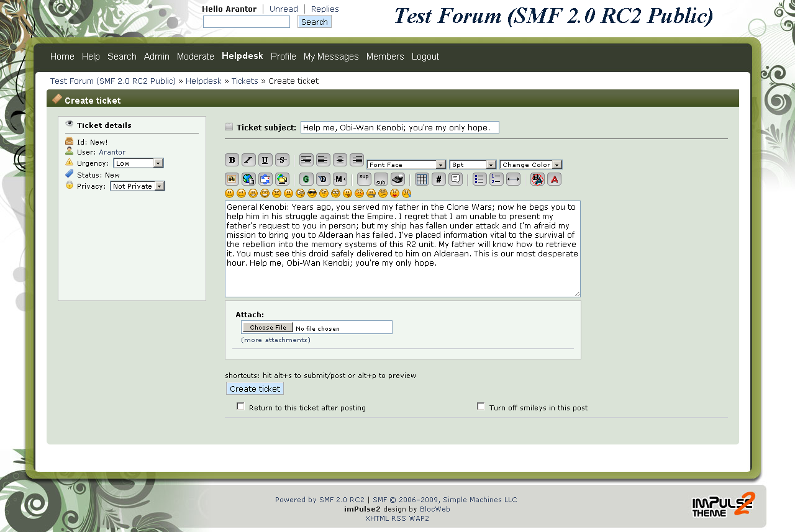Open the Profile menu item
This screenshot has height=532, width=795.
[283, 56]
